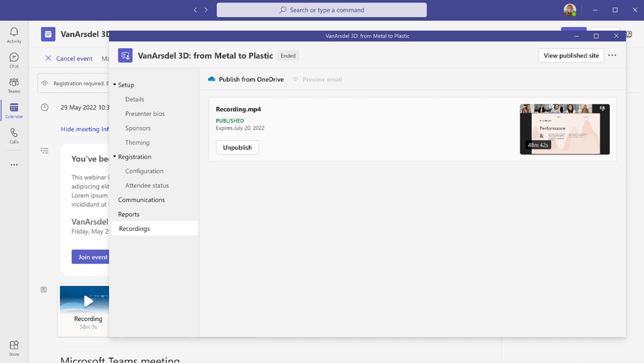Click the Unpublish button

[237, 148]
